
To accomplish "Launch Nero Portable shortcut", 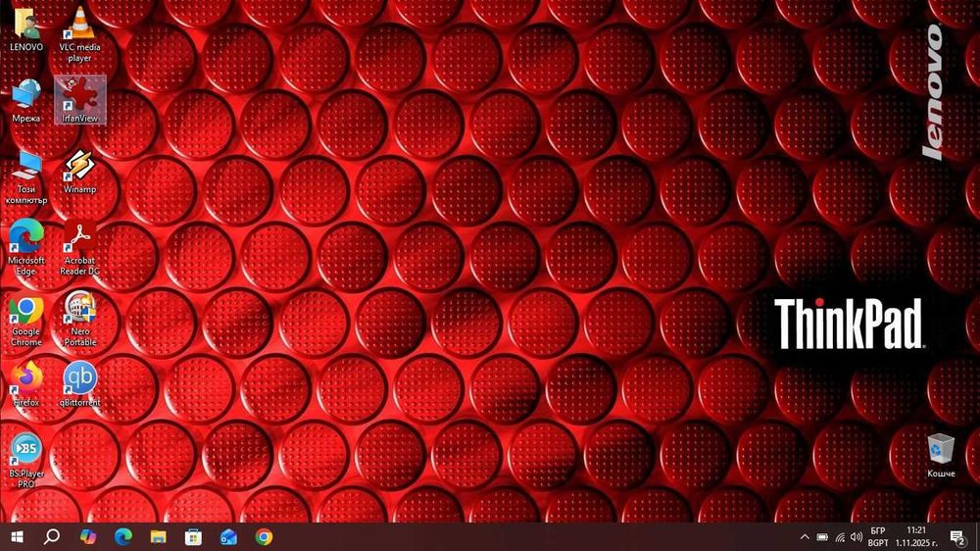I will click(80, 320).
